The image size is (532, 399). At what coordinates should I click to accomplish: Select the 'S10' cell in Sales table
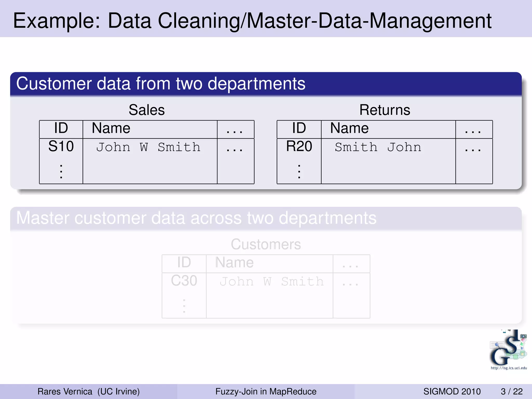click(61, 146)
